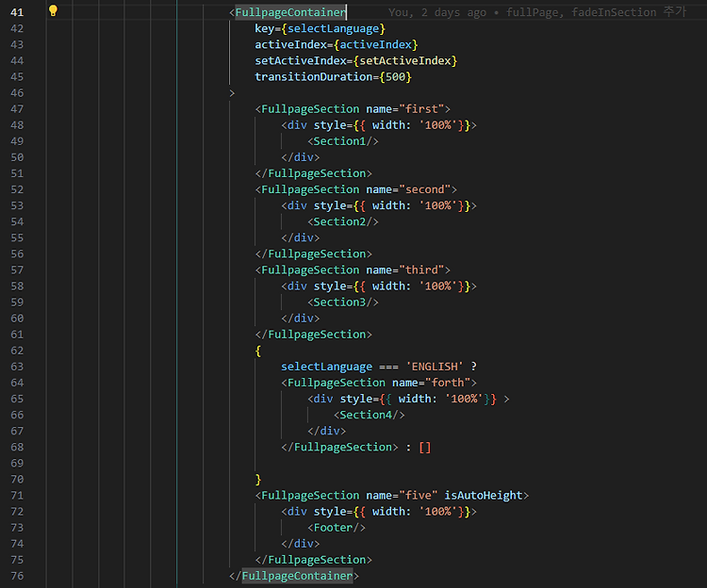Click line number 62 in the gutter
707x588 pixels.
click(17, 351)
